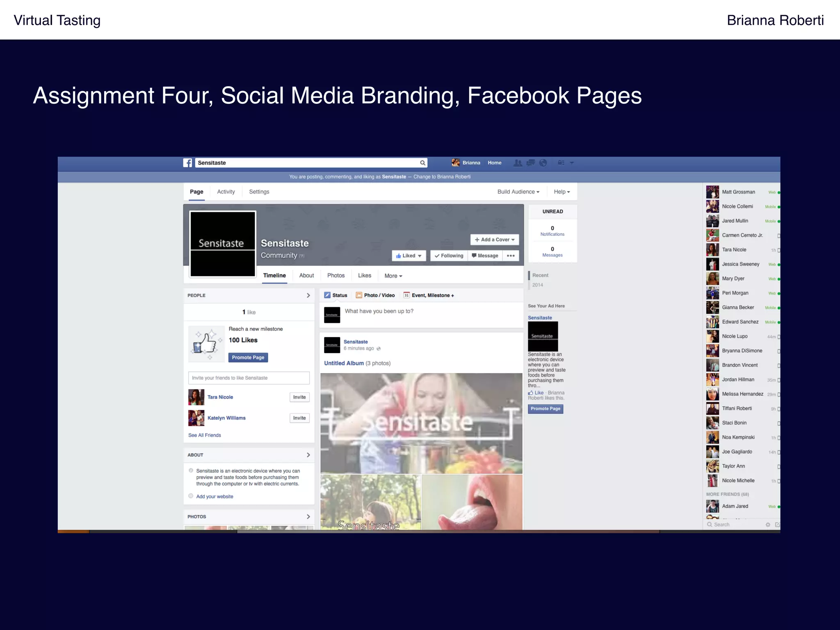This screenshot has height=630, width=840.
Task: Open the Help dropdown
Action: tap(562, 192)
